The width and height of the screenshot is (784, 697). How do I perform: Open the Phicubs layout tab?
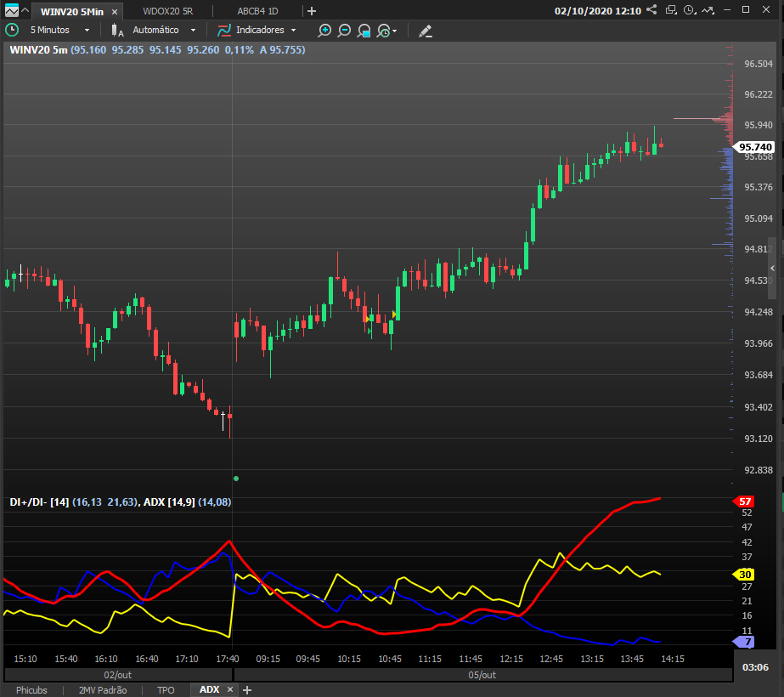tap(31, 690)
